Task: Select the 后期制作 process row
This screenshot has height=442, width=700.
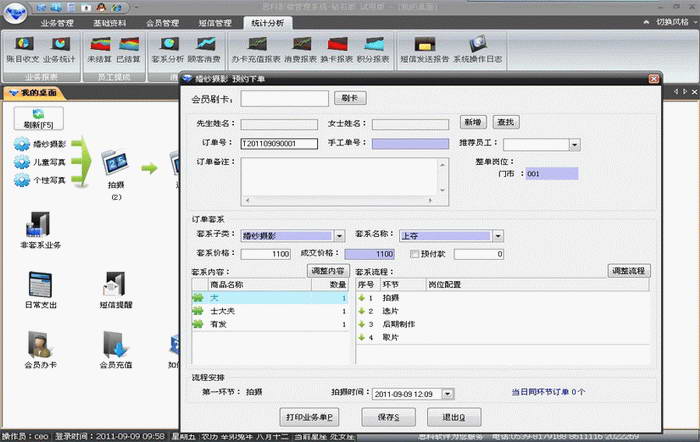Action: tap(502, 324)
